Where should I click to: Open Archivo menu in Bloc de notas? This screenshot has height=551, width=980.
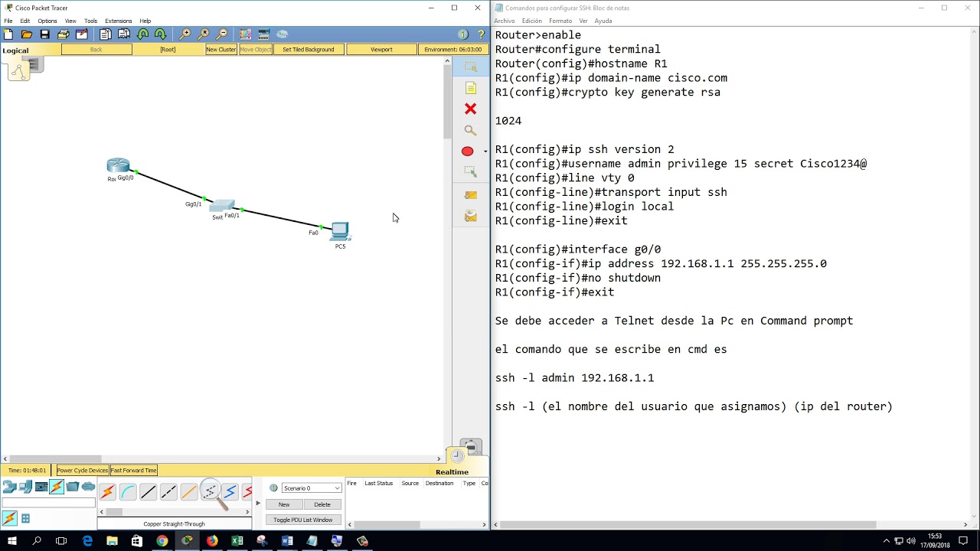[x=505, y=21]
